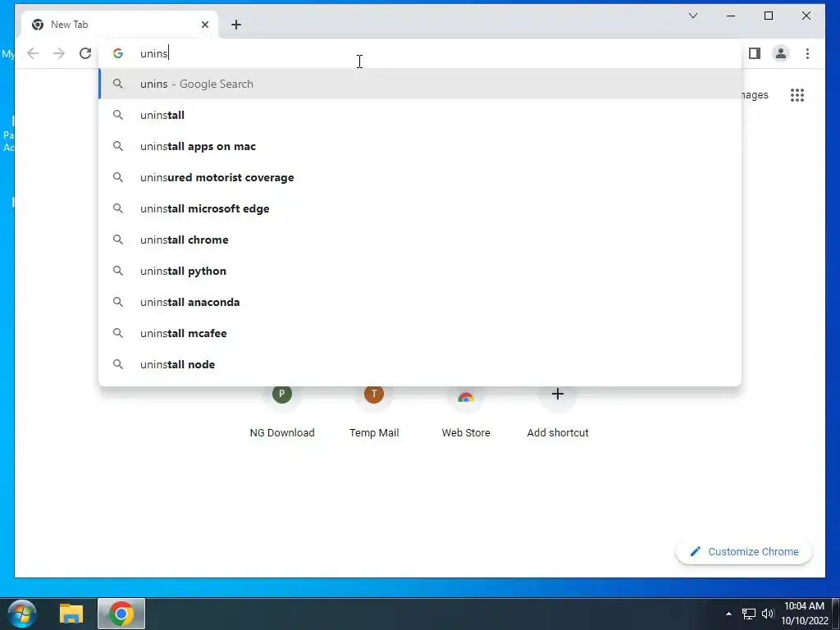Open File Explorer from the taskbar

(71, 614)
